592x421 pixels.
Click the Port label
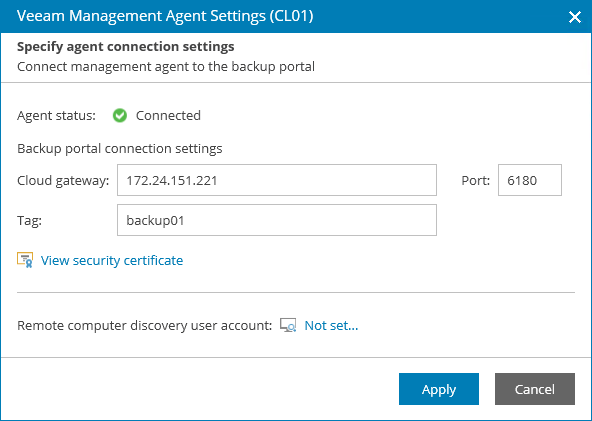tap(475, 180)
